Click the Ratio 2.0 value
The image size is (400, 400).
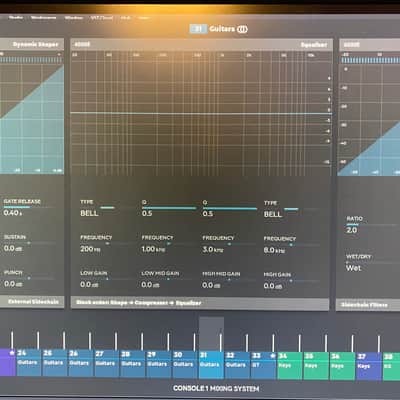[x=352, y=230]
